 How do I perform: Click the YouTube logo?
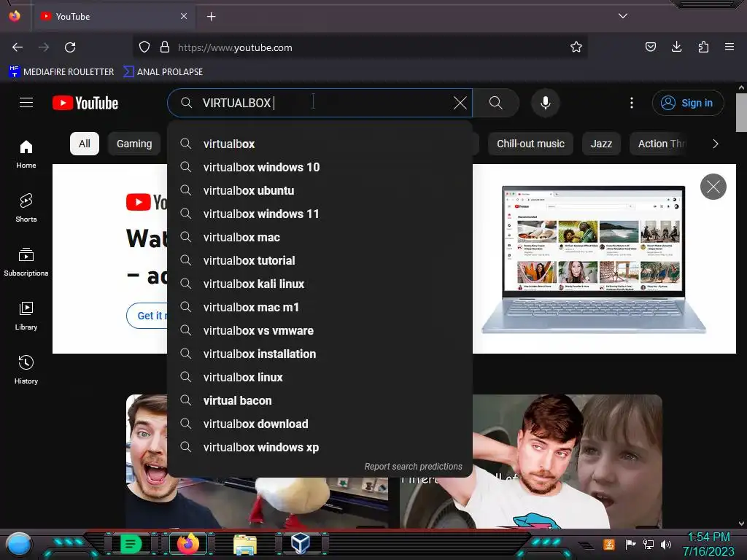pos(85,103)
